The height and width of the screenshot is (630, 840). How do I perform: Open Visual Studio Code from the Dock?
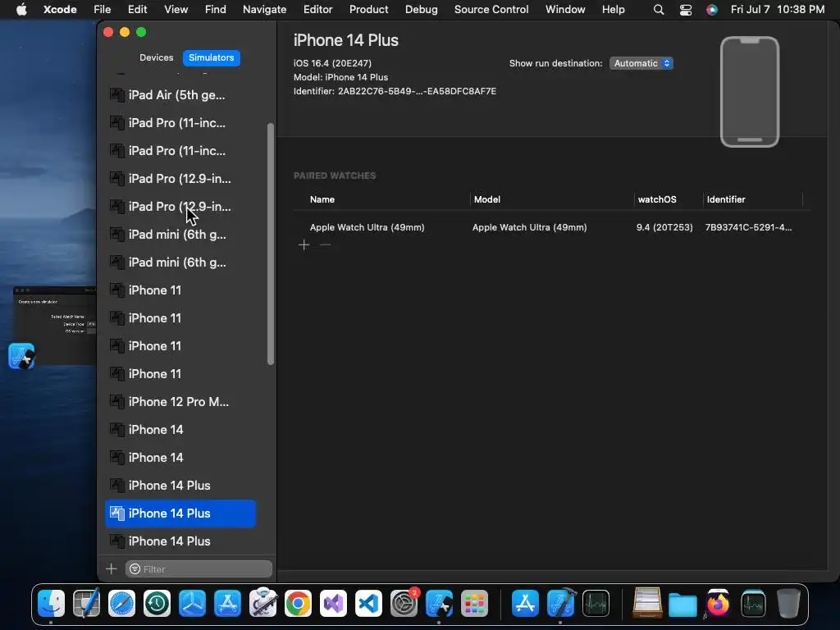pyautogui.click(x=368, y=603)
